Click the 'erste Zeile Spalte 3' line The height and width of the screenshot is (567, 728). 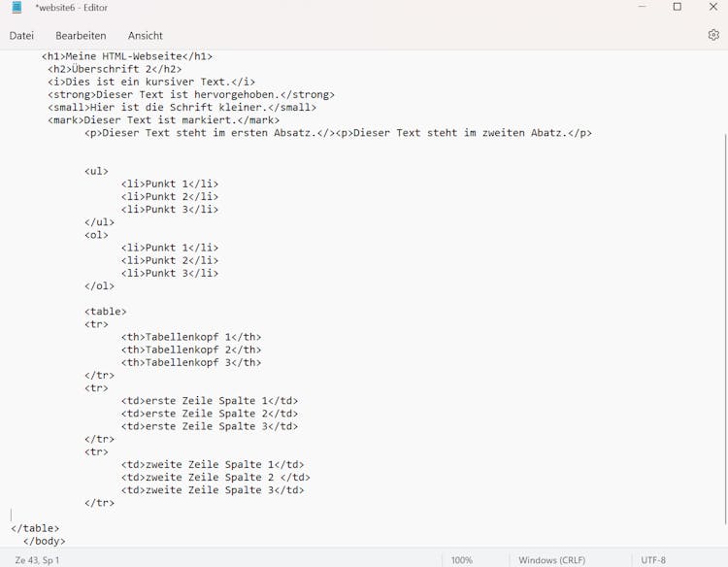(x=210, y=426)
